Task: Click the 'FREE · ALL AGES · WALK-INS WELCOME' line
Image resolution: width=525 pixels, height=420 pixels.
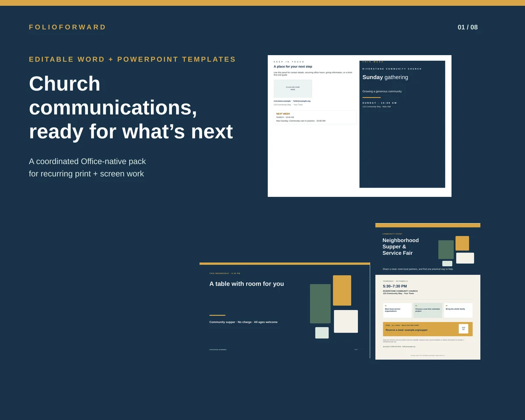Action: tap(402, 325)
